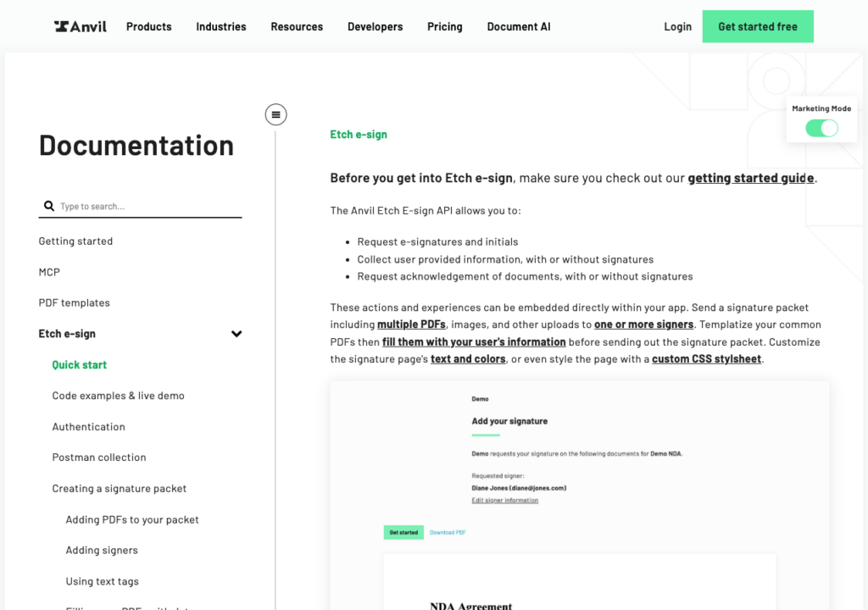The height and width of the screenshot is (610, 868).
Task: Click the Anvil logo
Action: 81,26
